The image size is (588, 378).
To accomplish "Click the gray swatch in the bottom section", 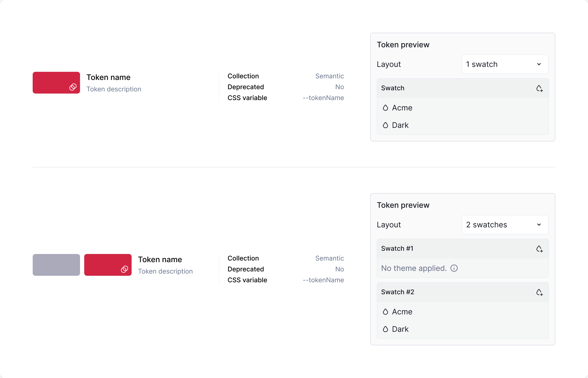I will tap(56, 265).
